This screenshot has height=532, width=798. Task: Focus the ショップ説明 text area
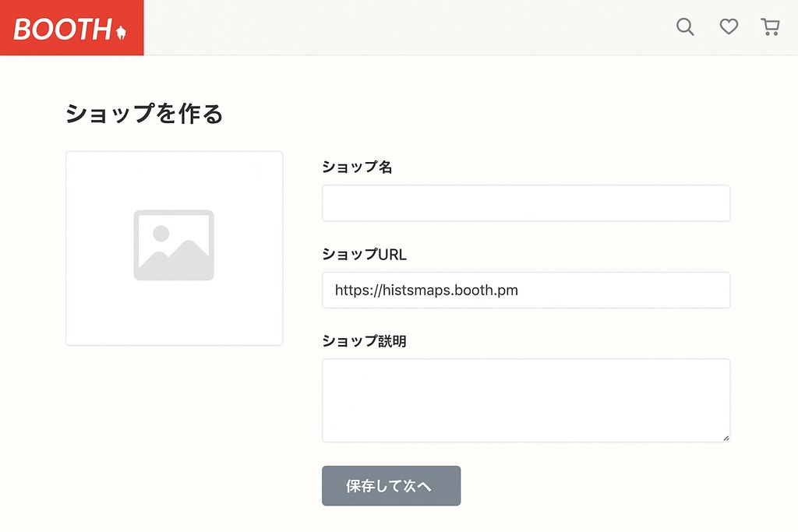[x=526, y=400]
